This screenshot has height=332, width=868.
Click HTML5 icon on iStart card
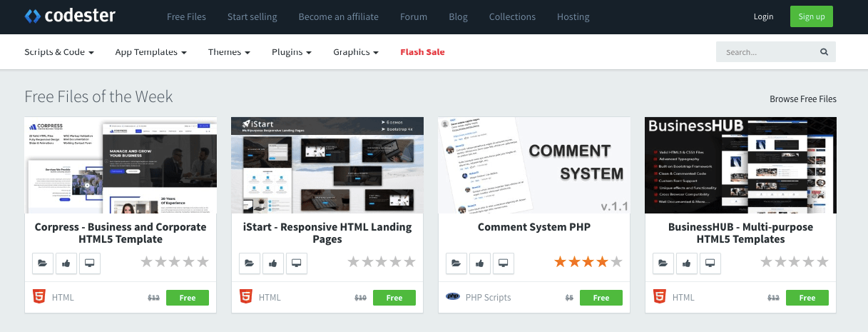tap(245, 297)
